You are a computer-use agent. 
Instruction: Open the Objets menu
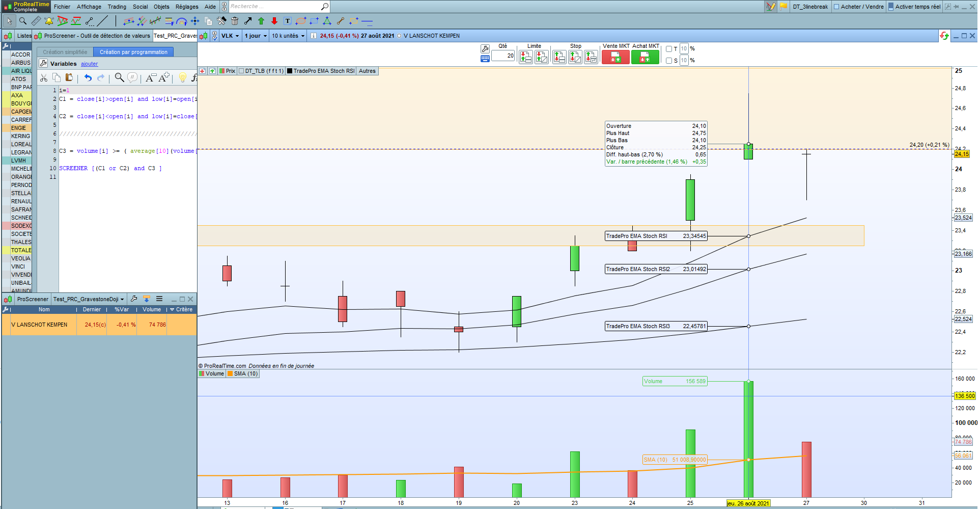point(161,7)
